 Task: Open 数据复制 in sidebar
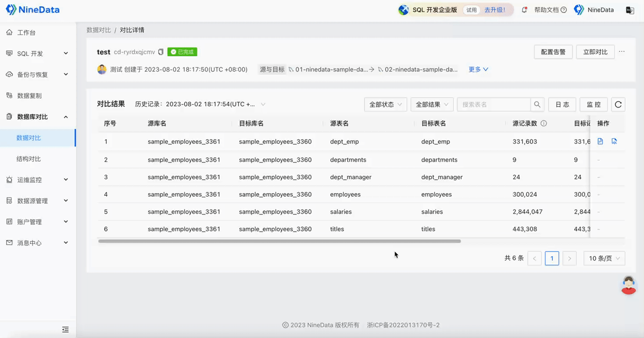(x=29, y=96)
